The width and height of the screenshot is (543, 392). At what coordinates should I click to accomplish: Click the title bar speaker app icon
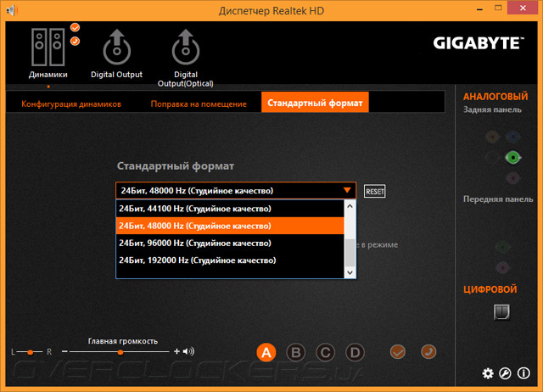12,10
